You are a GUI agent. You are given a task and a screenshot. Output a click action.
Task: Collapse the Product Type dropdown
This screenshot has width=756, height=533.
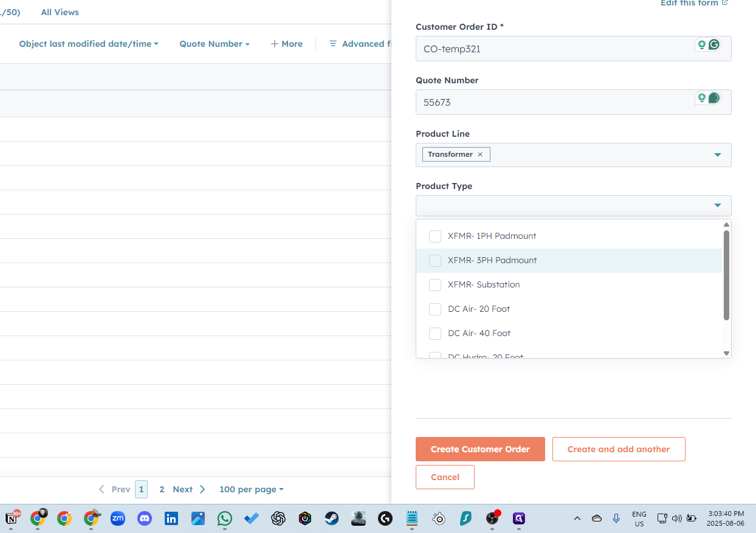click(x=718, y=205)
